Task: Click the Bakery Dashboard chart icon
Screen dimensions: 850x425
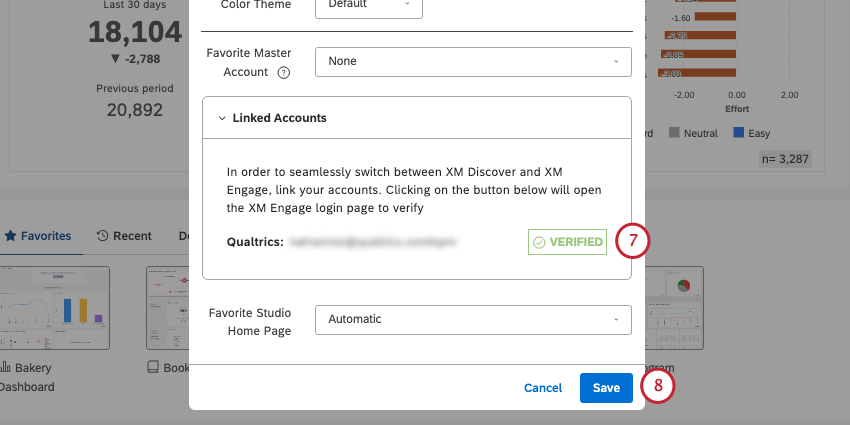Action: pyautogui.click(x=5, y=367)
